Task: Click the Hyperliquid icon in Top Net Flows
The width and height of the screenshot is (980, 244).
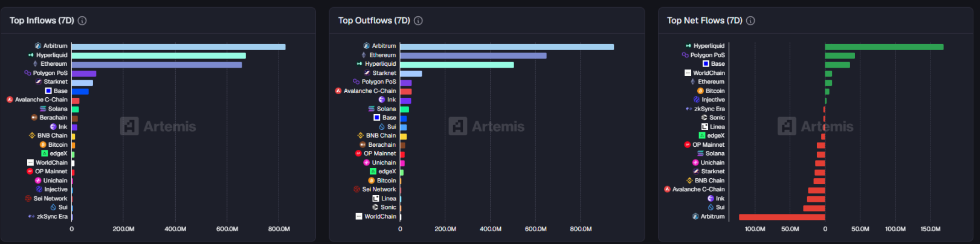Action: coord(688,46)
